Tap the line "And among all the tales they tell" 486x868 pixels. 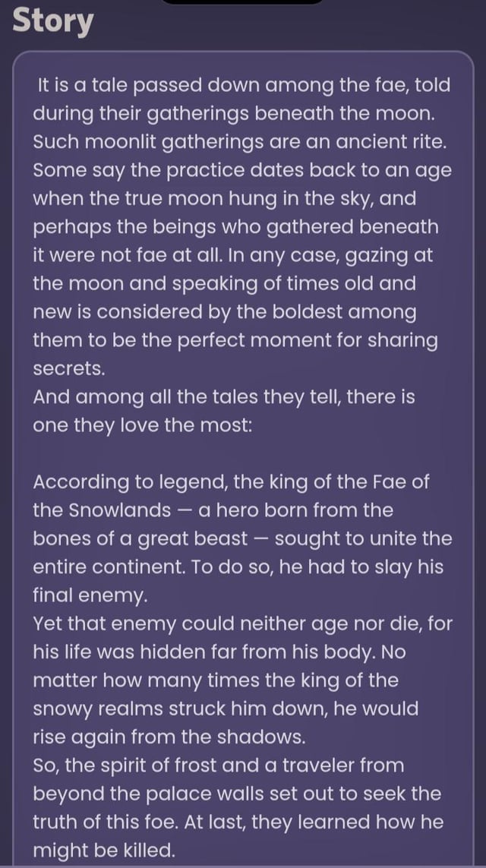point(223,397)
